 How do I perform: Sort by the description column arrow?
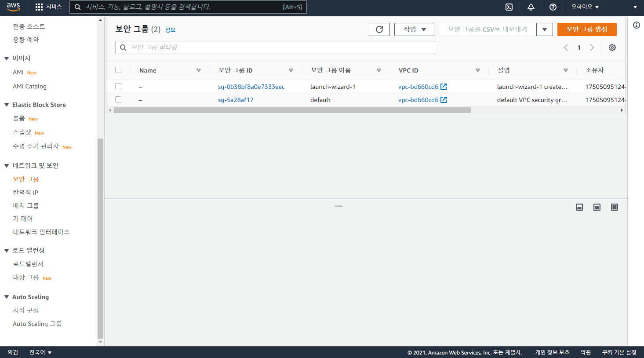(x=566, y=70)
